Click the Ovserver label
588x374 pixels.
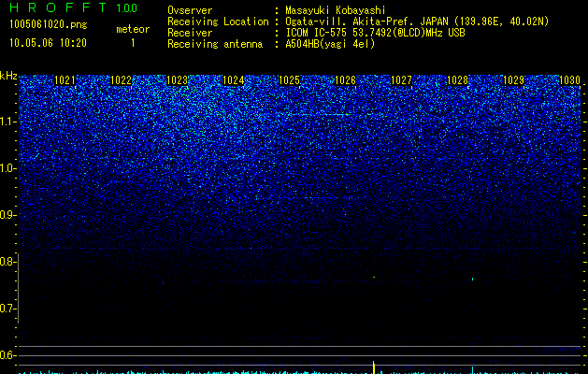click(x=190, y=10)
